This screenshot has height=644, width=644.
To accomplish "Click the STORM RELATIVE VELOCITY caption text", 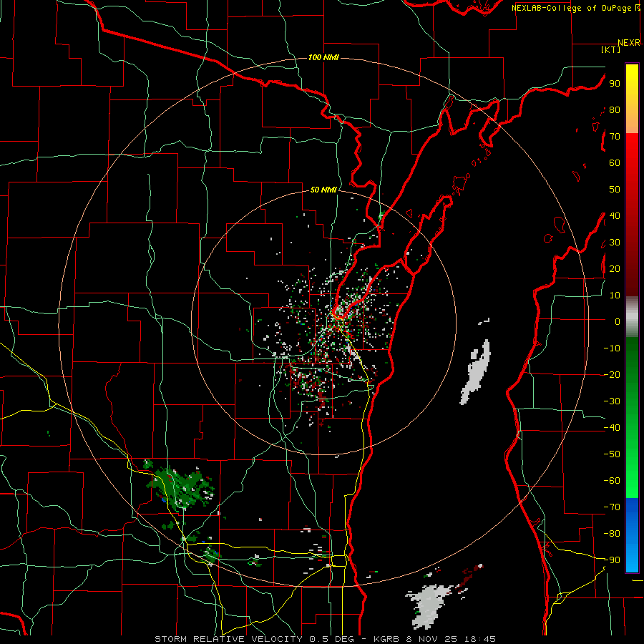I will 228,639.
